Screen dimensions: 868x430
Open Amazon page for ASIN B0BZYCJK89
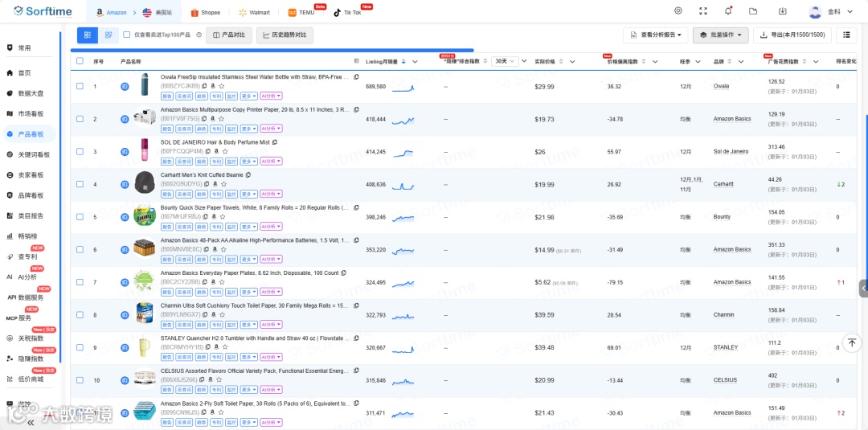(x=213, y=86)
